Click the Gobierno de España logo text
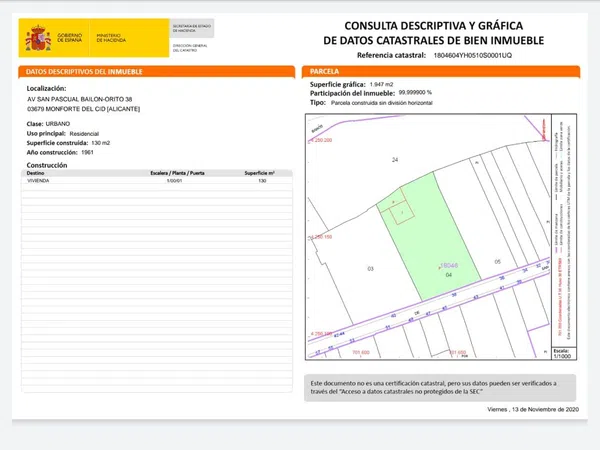Screen dimensions: 600x450 [x=70, y=37]
